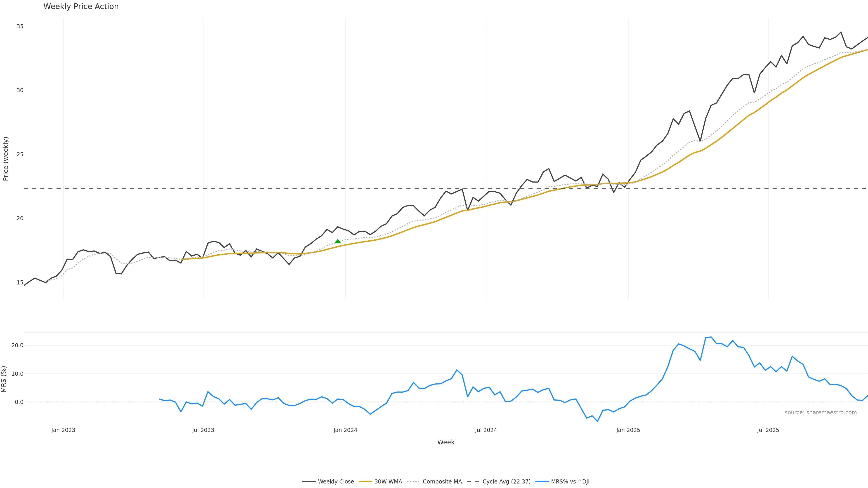This screenshot has width=868, height=488.
Task: Click the Jul 2024 x-axis tick label
Action: click(486, 430)
